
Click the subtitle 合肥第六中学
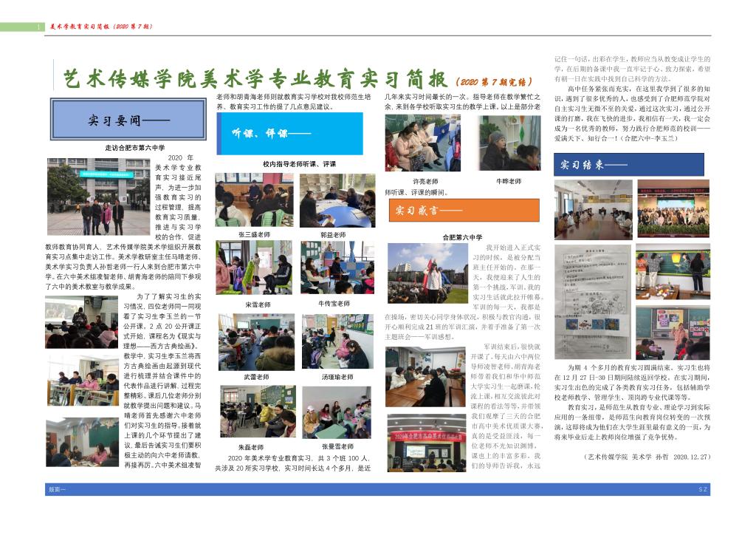point(462,237)
